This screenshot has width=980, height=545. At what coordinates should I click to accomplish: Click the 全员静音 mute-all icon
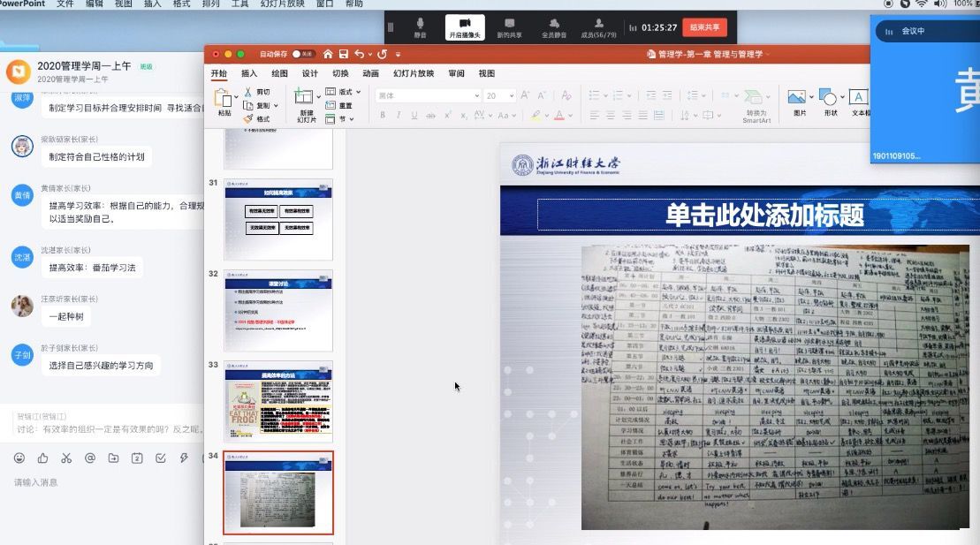553,26
